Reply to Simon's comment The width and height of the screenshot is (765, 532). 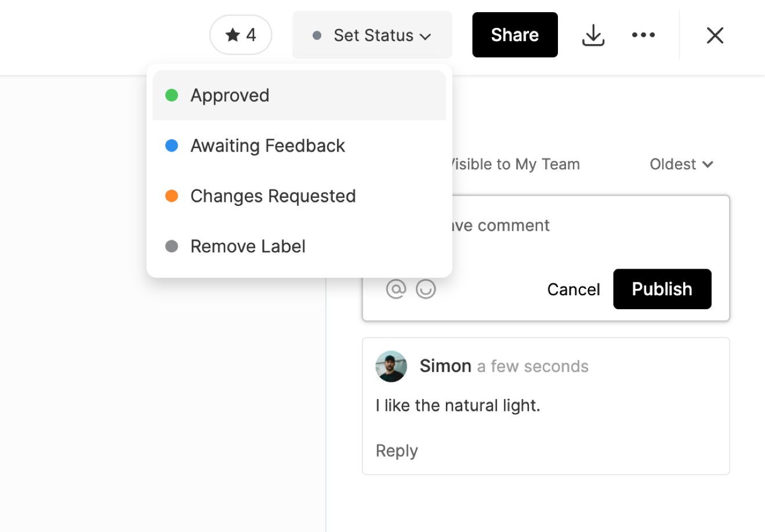pyautogui.click(x=397, y=451)
